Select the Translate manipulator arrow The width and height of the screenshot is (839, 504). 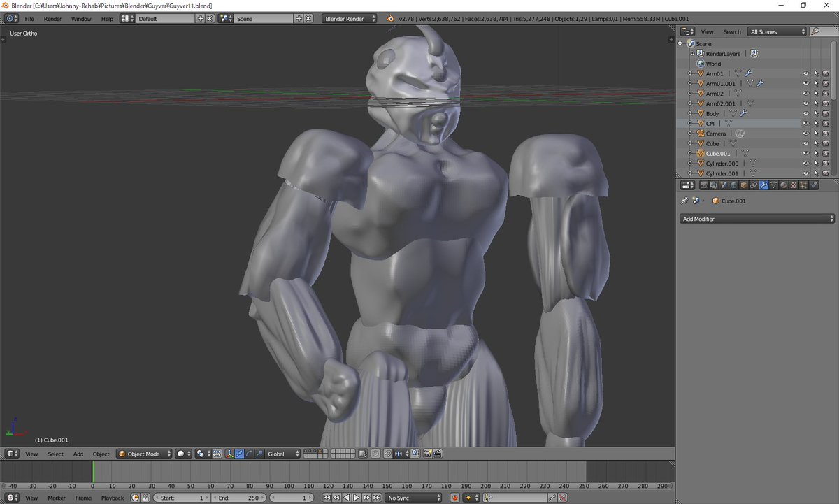point(240,454)
